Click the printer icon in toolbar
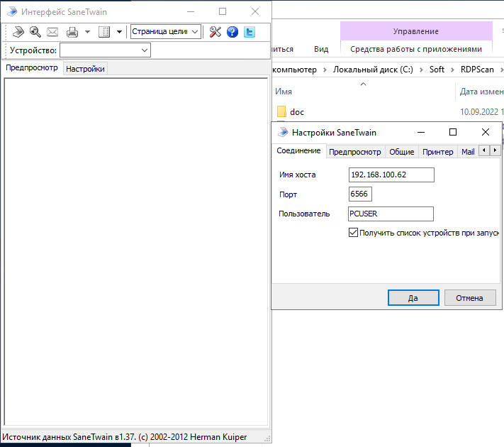This screenshot has height=447, width=504. point(72,32)
